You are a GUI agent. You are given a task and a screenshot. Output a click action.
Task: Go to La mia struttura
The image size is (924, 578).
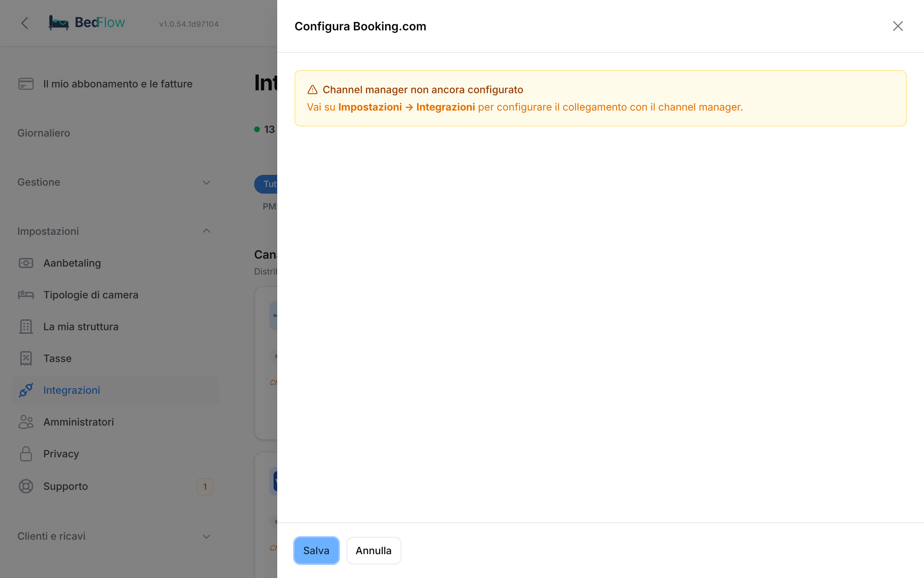tap(115, 327)
